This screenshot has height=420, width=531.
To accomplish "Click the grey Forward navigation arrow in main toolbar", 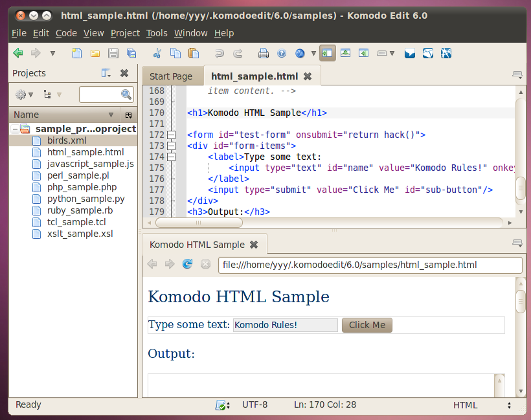I will (x=36, y=53).
